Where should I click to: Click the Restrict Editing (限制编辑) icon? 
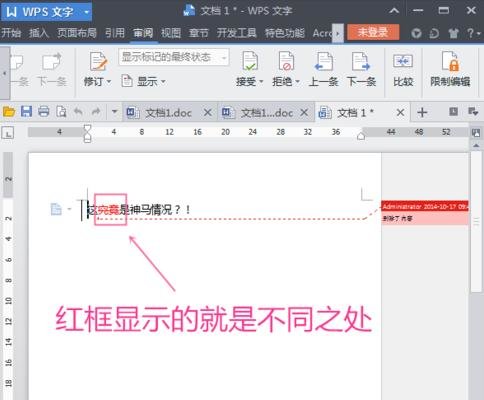[x=450, y=61]
